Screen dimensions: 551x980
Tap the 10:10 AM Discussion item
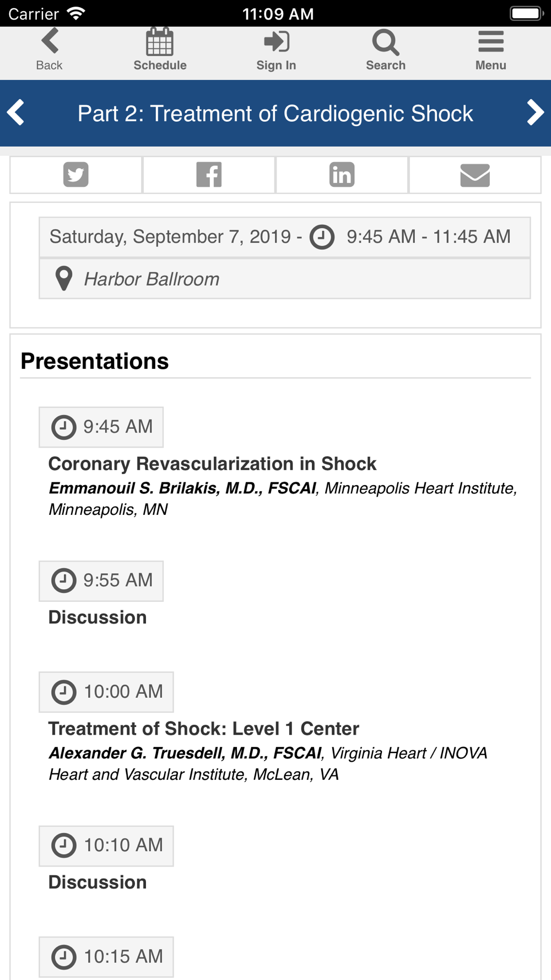(x=98, y=882)
